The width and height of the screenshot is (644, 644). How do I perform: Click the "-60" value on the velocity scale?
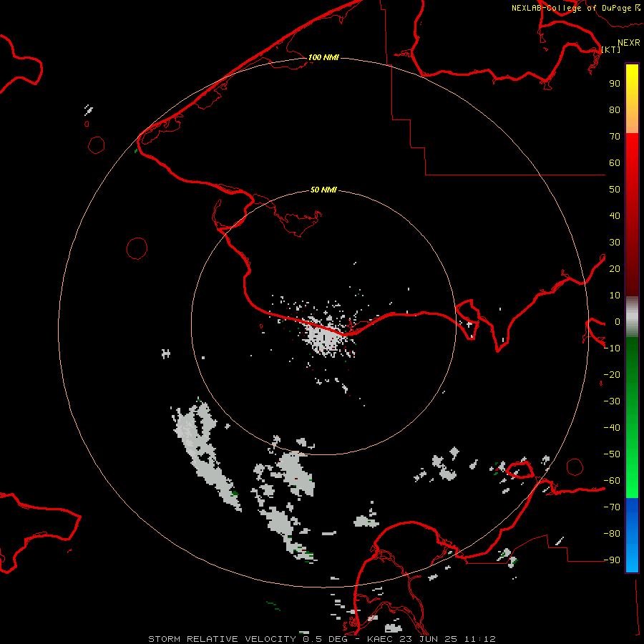click(x=612, y=481)
